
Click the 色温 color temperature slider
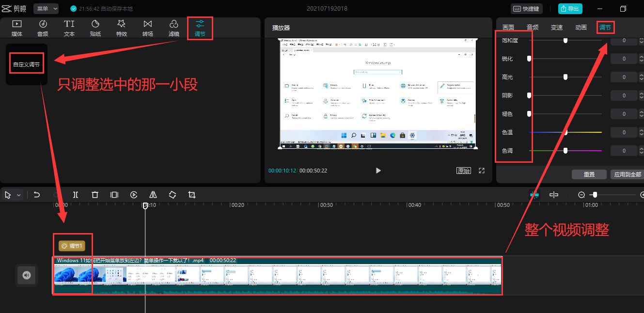(565, 132)
